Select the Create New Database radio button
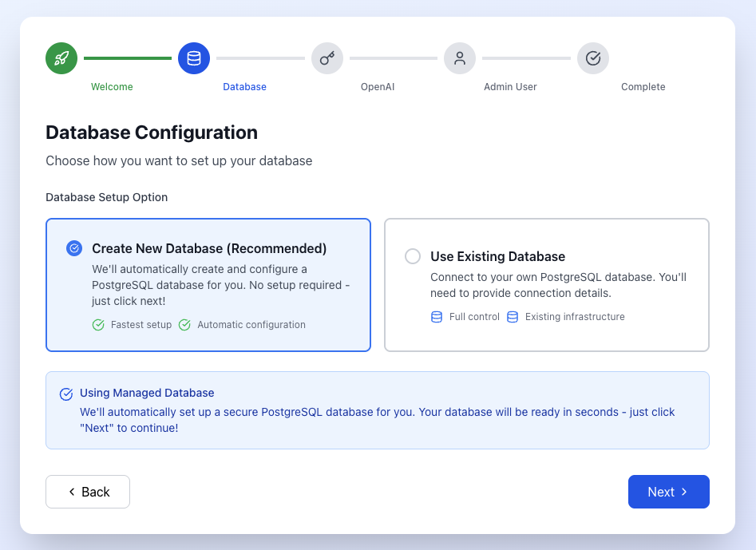 click(x=74, y=248)
